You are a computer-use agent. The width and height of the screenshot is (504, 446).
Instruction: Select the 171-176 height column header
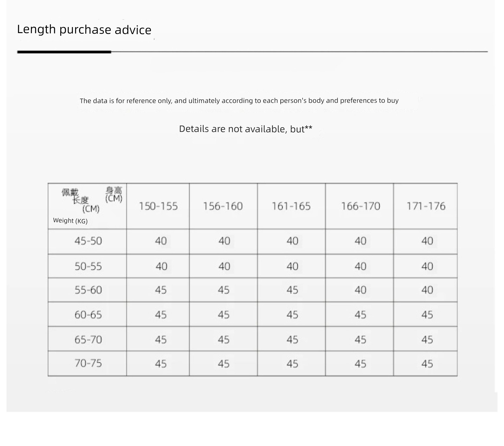pyautogui.click(x=426, y=206)
